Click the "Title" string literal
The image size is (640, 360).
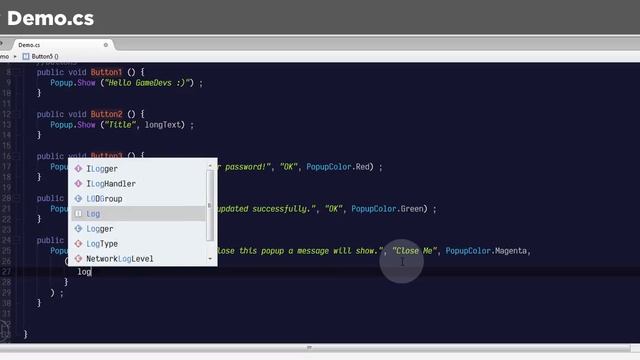120,125
